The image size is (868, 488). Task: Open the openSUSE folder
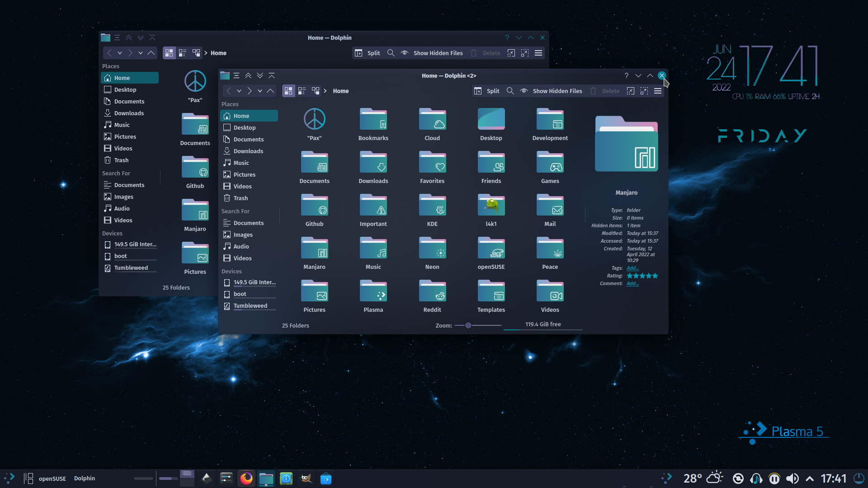tap(491, 253)
